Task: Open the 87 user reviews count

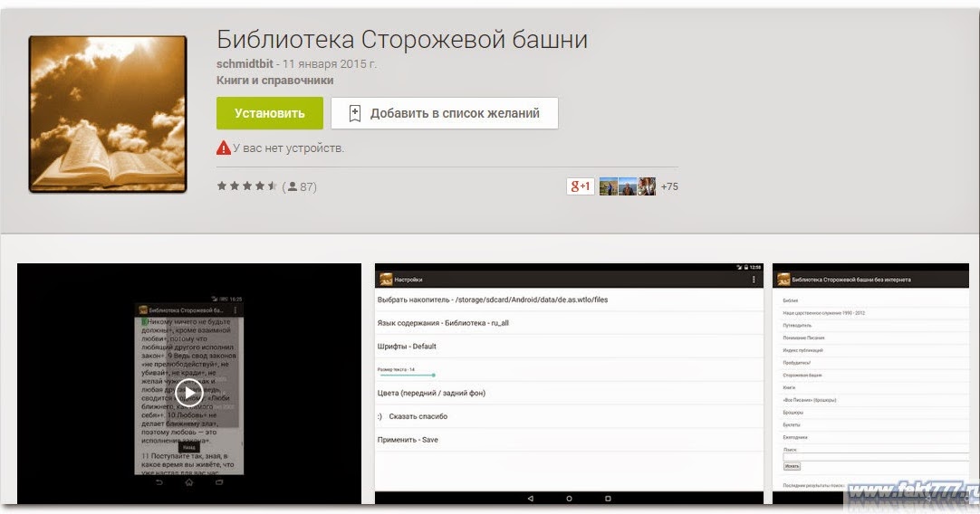Action: tap(300, 186)
